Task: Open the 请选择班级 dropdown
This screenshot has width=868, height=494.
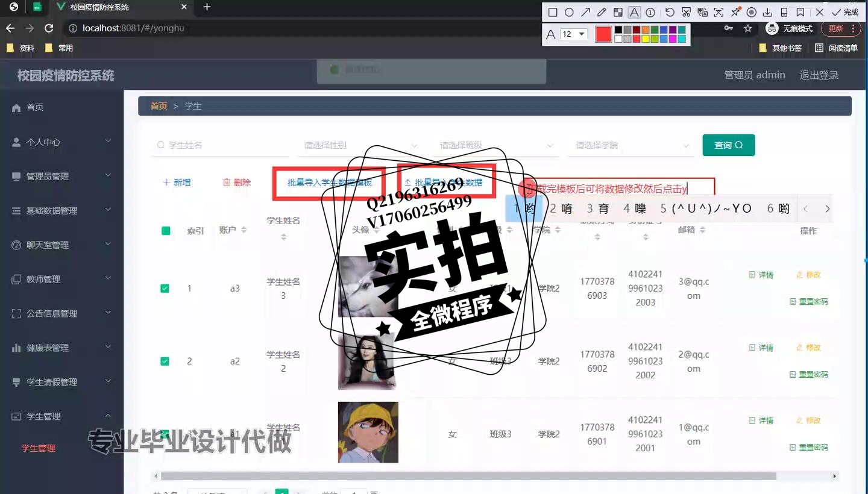Action: (497, 145)
